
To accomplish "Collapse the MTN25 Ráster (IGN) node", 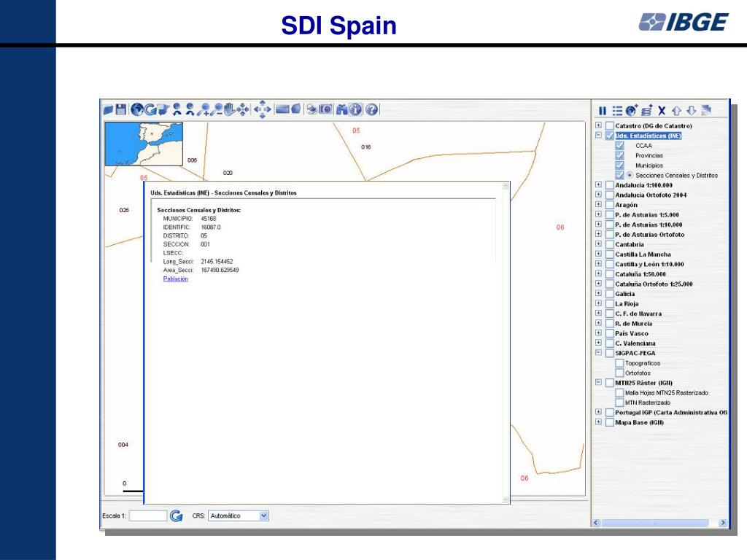I will pyautogui.click(x=598, y=382).
